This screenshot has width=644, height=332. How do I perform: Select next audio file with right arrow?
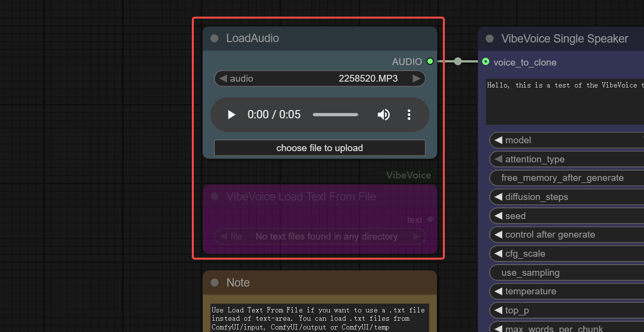(416, 78)
